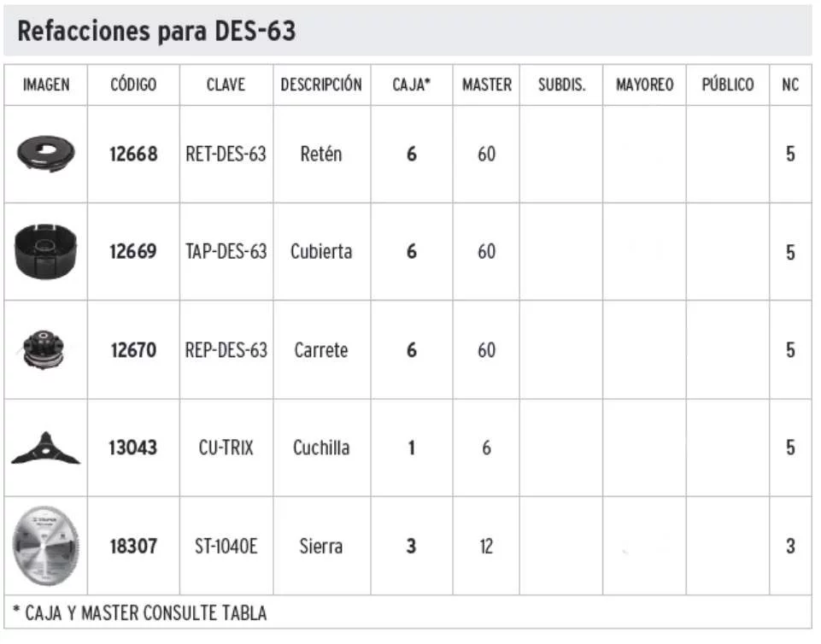821x644 pixels.
Task: Click the Carrete spool image
Action: click(46, 349)
